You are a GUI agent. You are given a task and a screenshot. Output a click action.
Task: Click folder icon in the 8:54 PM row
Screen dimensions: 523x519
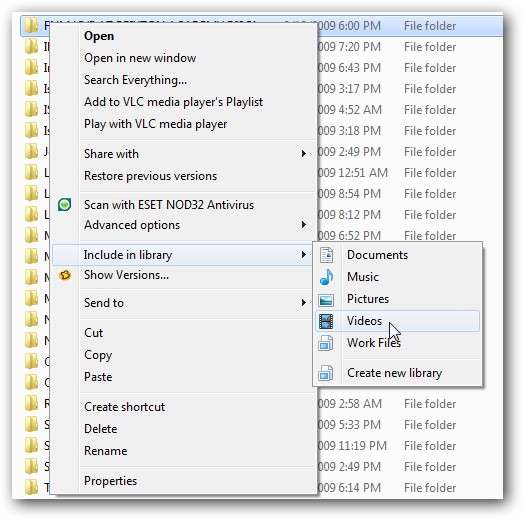click(x=31, y=194)
